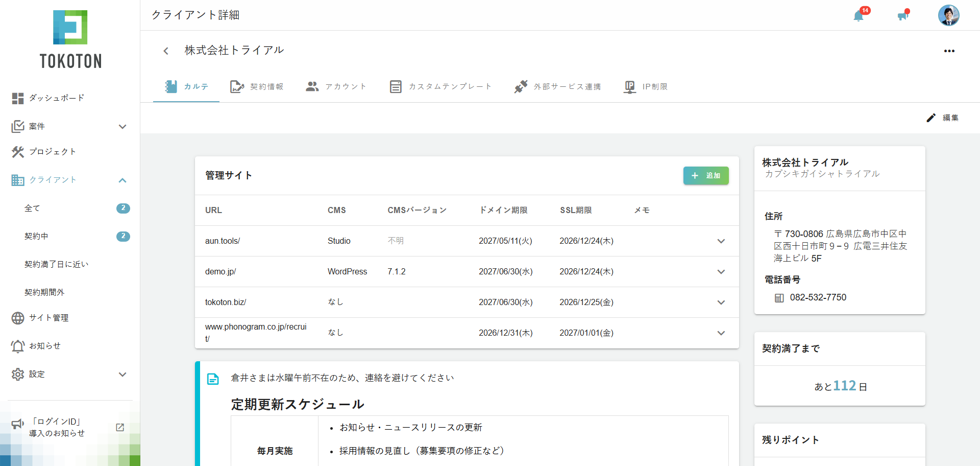Open the notifications bell icon

[859, 16]
